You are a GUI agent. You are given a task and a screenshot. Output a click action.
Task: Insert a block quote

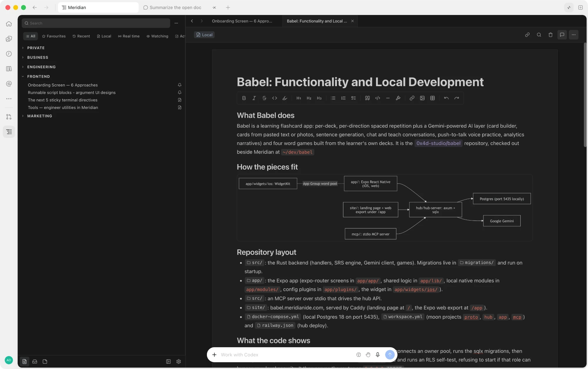367,98
